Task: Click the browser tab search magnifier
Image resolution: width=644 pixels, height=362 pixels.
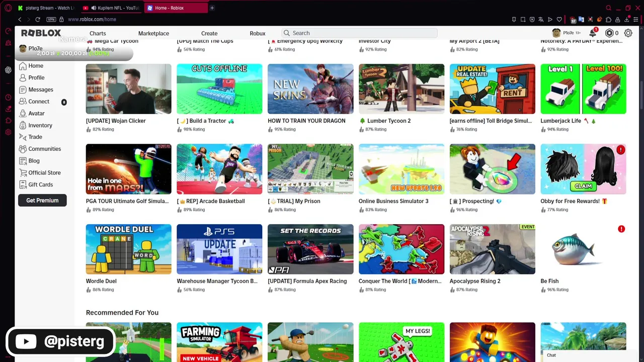Action: point(608,8)
